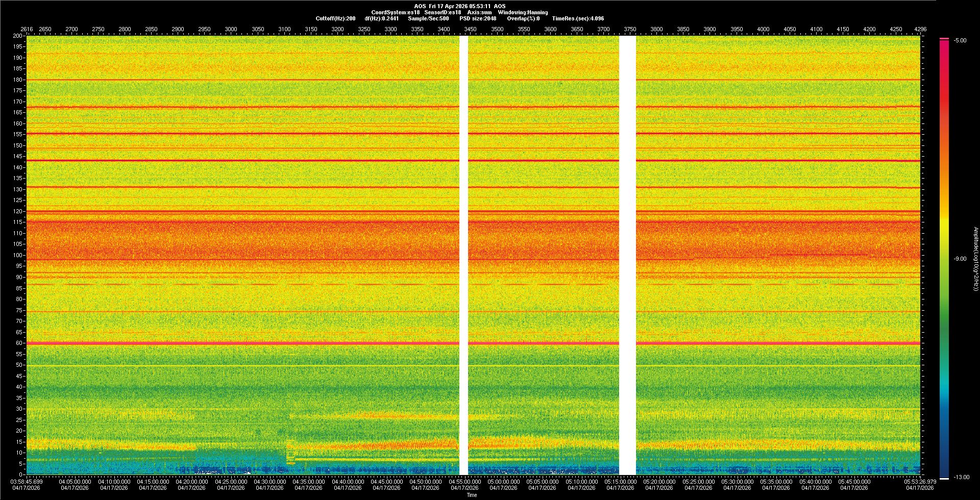
Task: Select the -13.00 color scale label
Action: click(x=961, y=478)
